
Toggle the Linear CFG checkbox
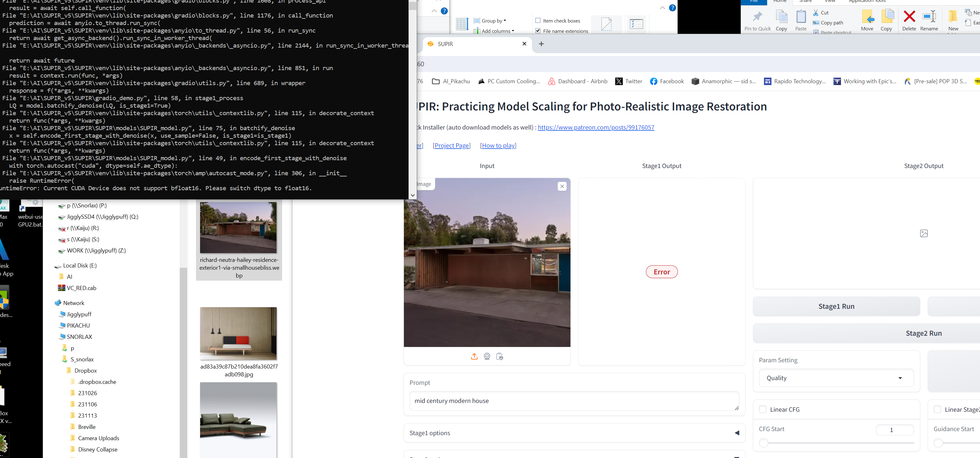coord(763,409)
